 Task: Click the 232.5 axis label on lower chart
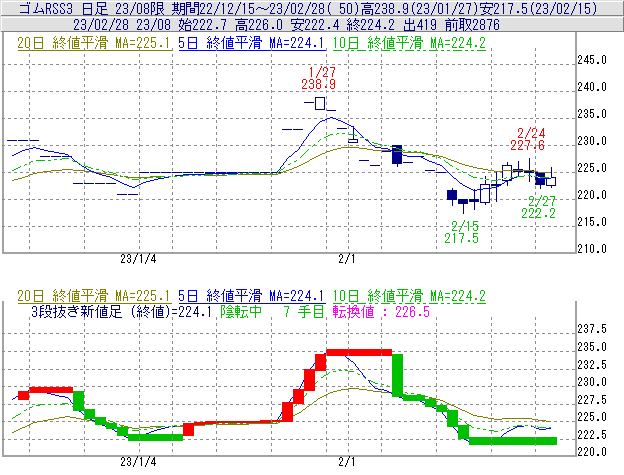(592, 365)
